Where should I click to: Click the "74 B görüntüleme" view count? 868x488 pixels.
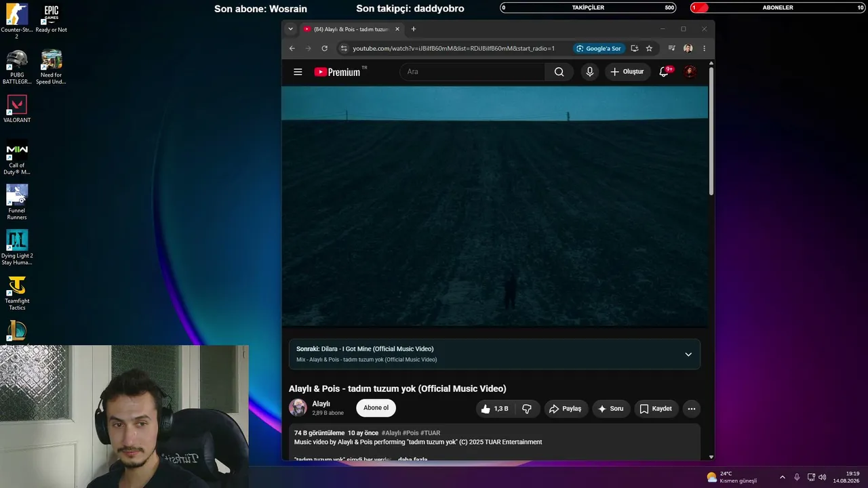point(319,432)
